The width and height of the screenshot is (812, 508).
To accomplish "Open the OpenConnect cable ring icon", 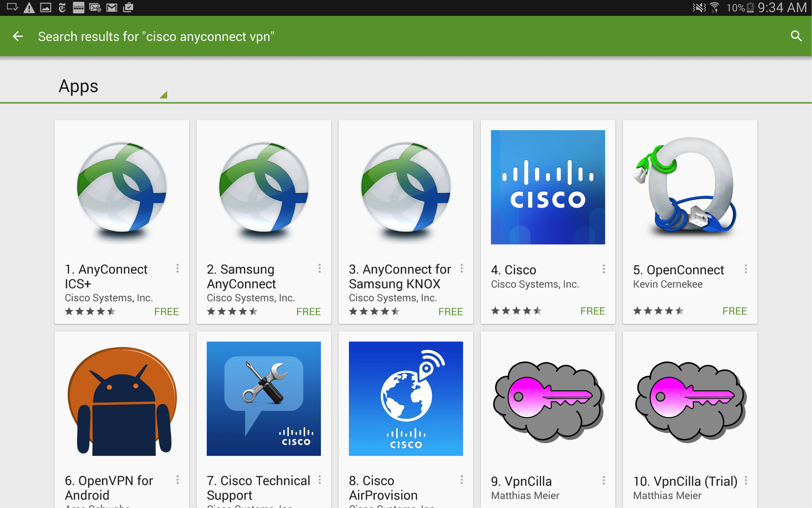I will (x=690, y=187).
